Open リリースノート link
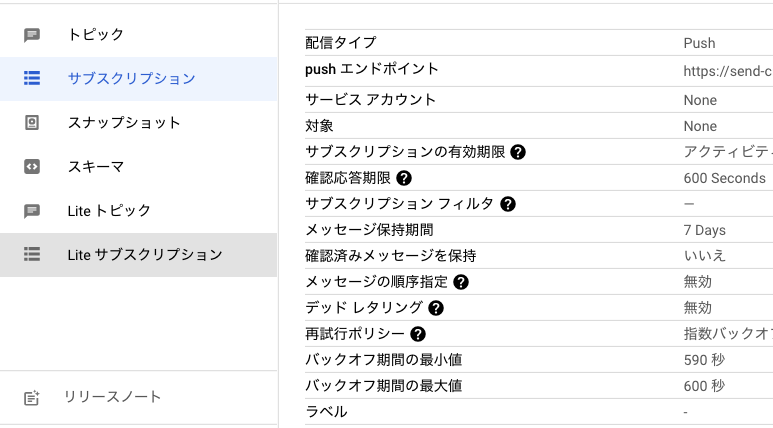 112,398
